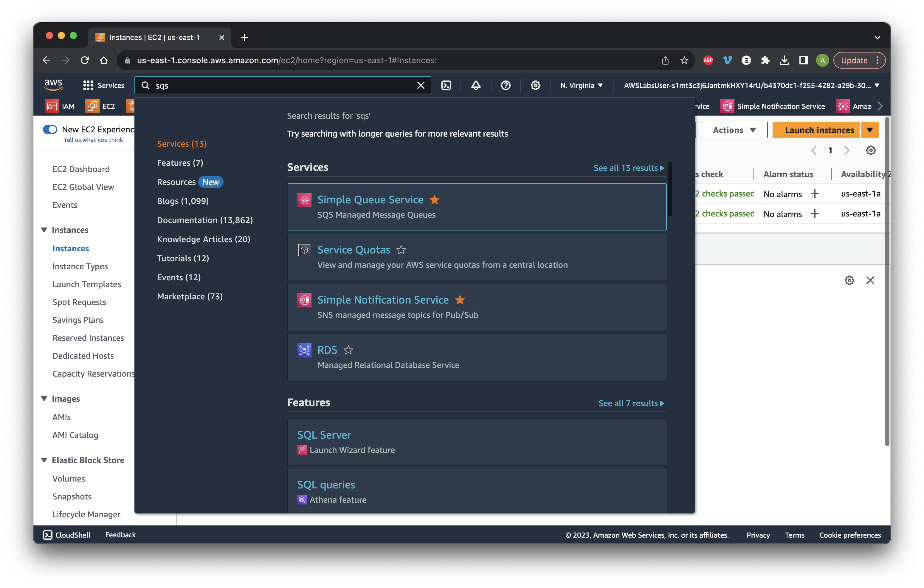924x588 pixels.
Task: Click Feedback in the footer
Action: point(120,535)
